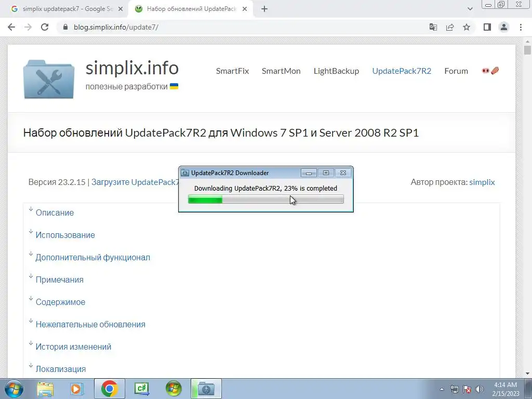
Task: Expand the Нежелательные обновления section
Action: (90, 325)
